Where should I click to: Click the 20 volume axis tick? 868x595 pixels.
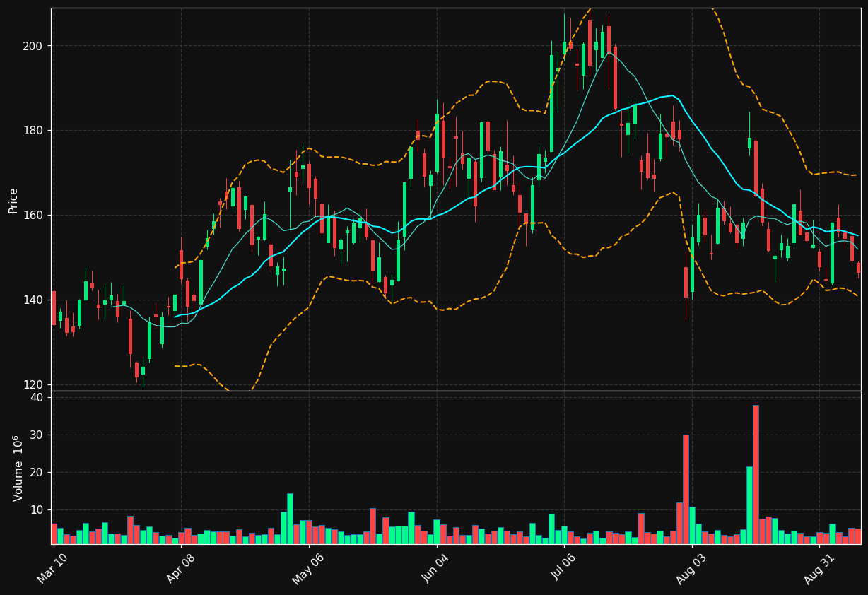(37, 473)
